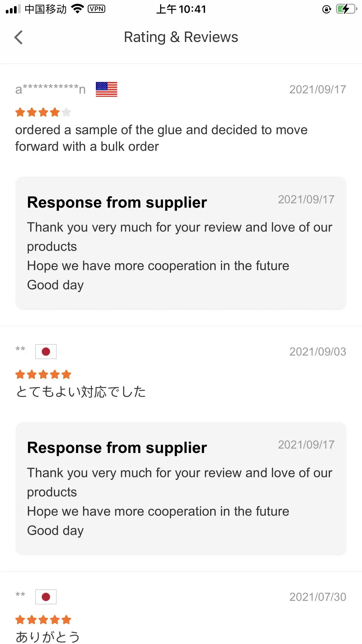The height and width of the screenshot is (644, 362).
Task: Tap the back arrow chevron
Action: tap(19, 37)
